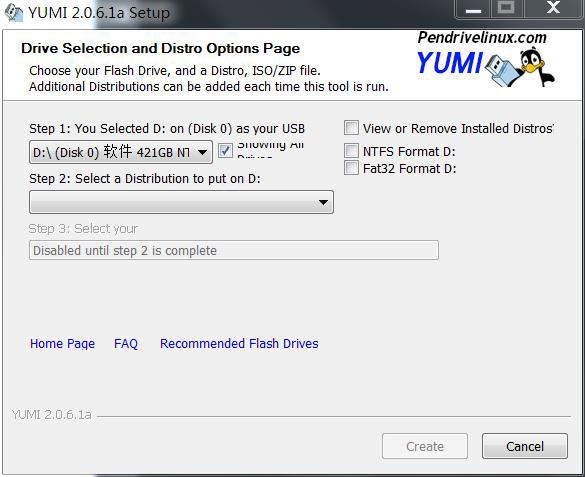This screenshot has width=585, height=477.
Task: Minimize the YUMI Setup window
Action: click(473, 9)
